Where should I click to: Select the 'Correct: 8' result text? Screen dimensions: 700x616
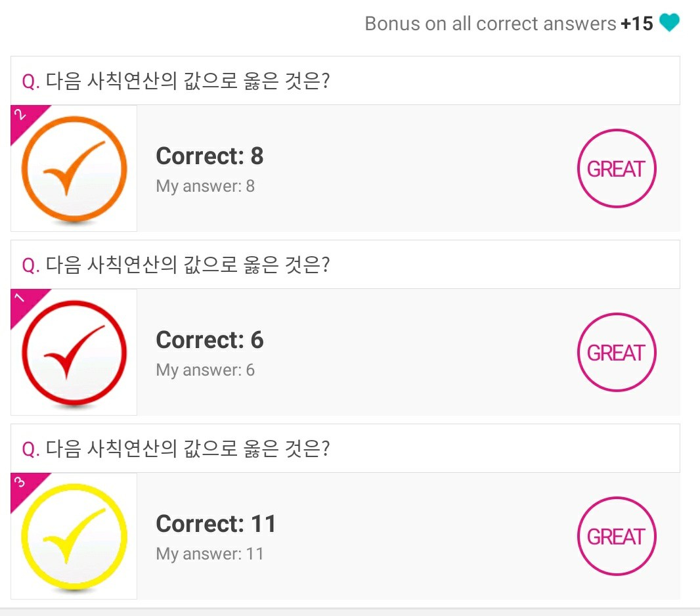coord(209,156)
